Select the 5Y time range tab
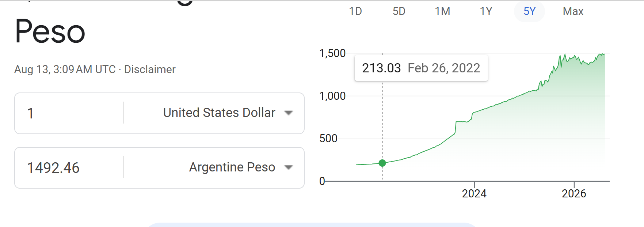 tap(529, 11)
